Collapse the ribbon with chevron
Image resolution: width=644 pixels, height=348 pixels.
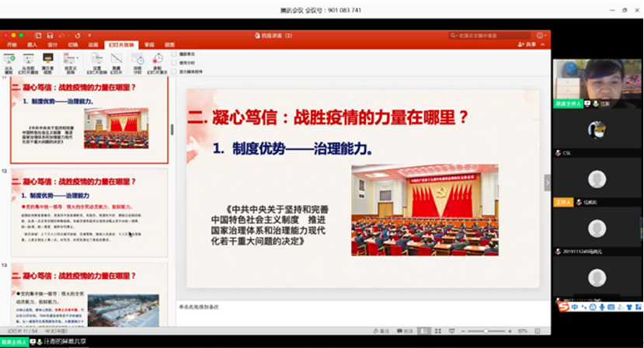coord(543,44)
